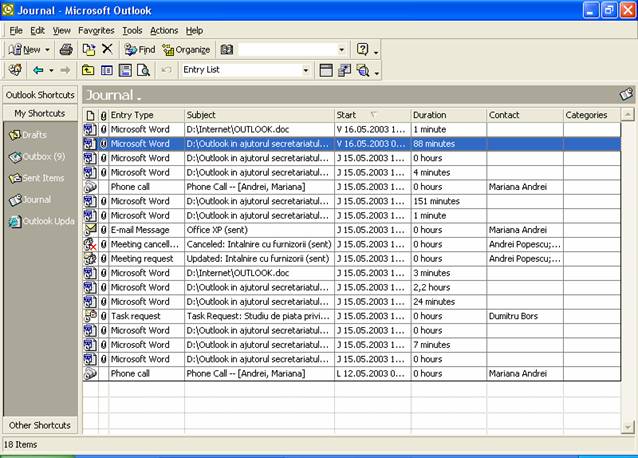Select the entry with duration 2,2 hours
The width and height of the screenshot is (638, 458).
[x=352, y=287]
